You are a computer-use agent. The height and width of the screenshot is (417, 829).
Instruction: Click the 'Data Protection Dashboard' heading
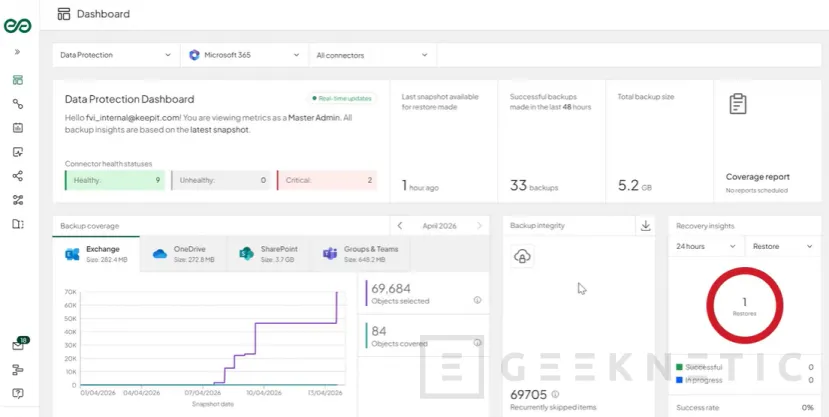click(x=130, y=99)
